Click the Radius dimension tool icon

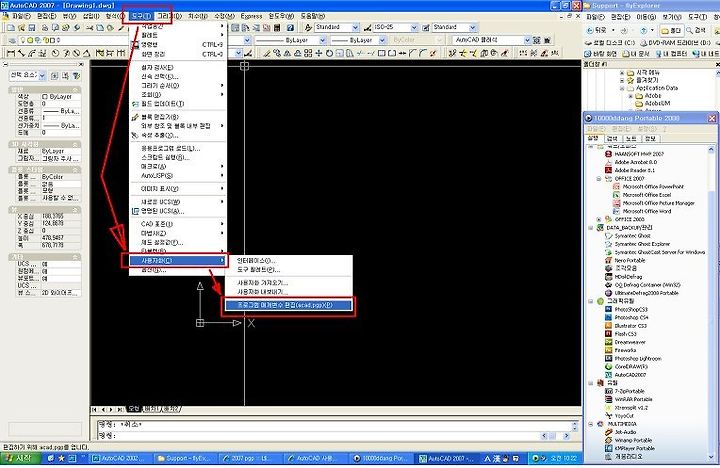pos(55,53)
